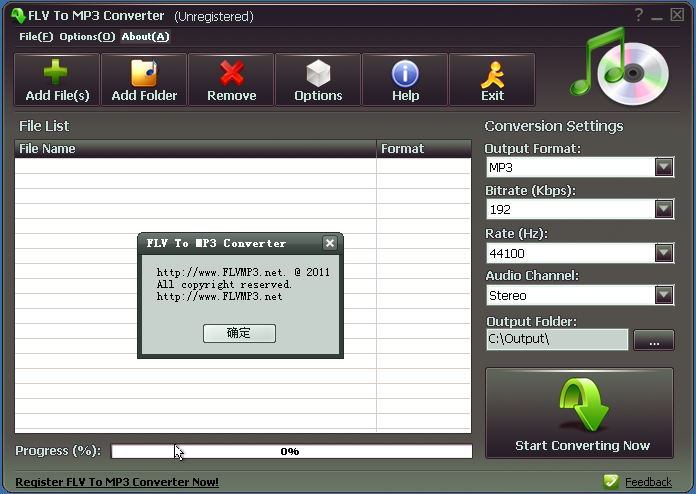Click the 确定 confirm button in dialog

[239, 333]
